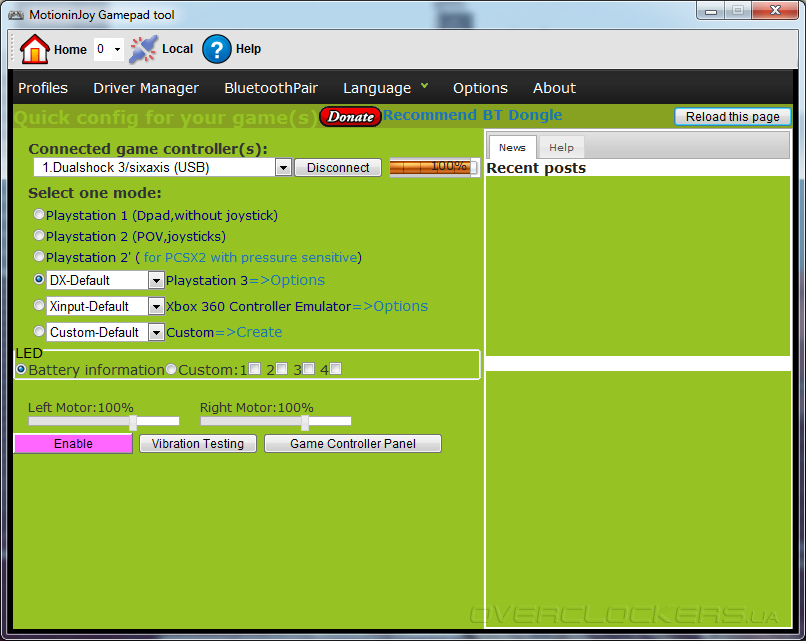806x641 pixels.
Task: Open Playstation 3 Options link
Action: [x=287, y=280]
